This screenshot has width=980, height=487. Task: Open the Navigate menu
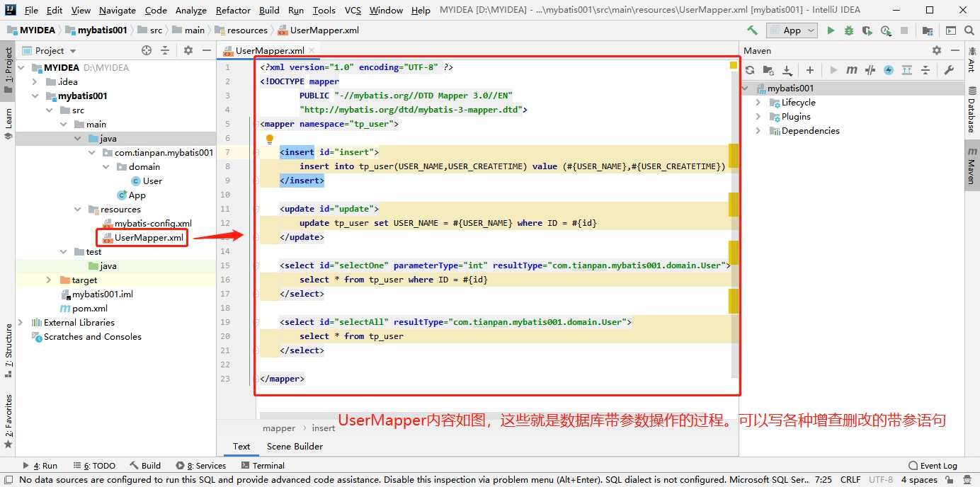coord(118,11)
